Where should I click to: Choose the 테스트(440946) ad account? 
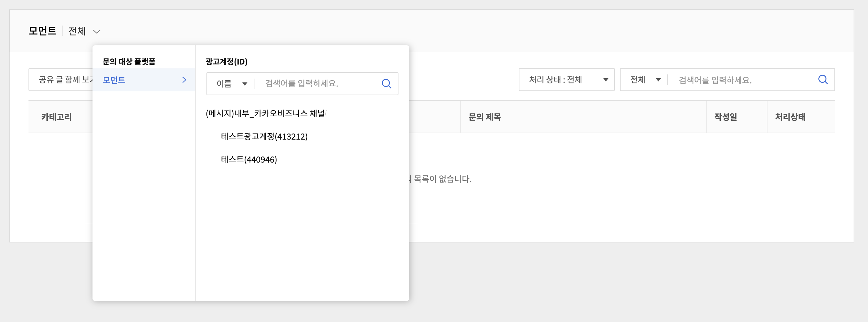point(249,159)
